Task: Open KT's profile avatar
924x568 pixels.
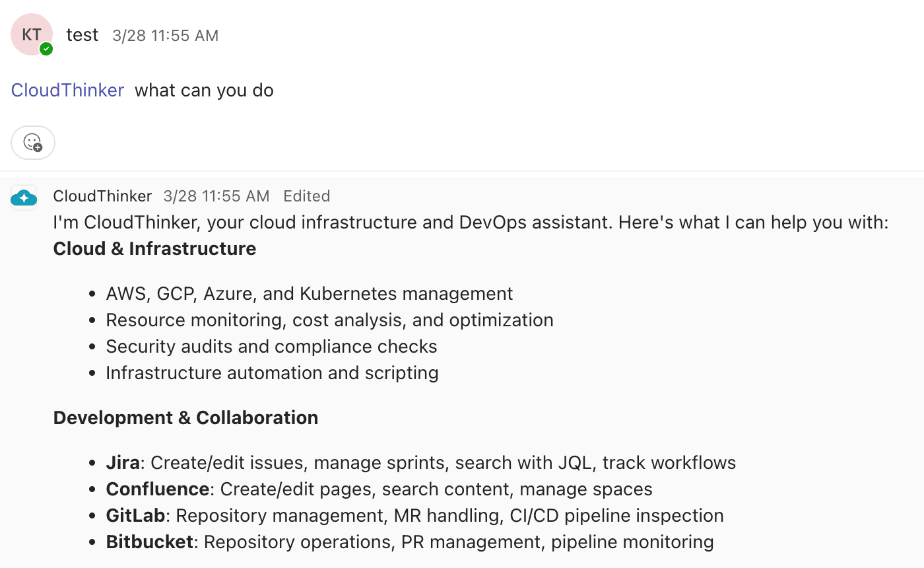Action: click(32, 34)
